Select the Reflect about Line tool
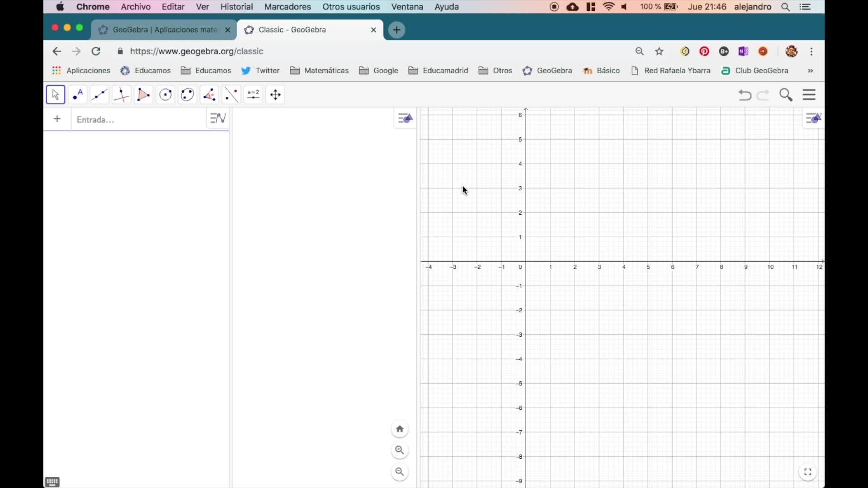Screen dimensions: 868x488 pyautogui.click(x=231, y=95)
